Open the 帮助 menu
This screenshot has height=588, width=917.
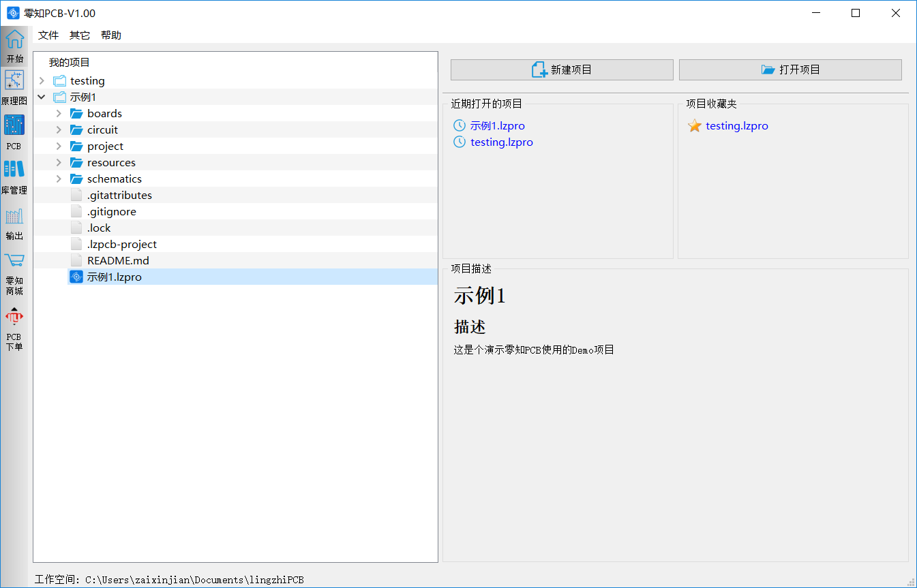[111, 35]
